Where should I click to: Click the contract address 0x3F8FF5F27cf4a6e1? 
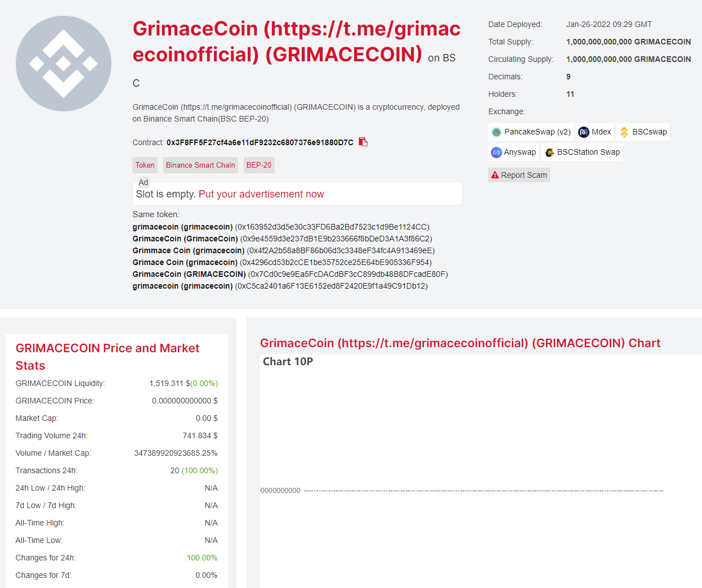[260, 142]
